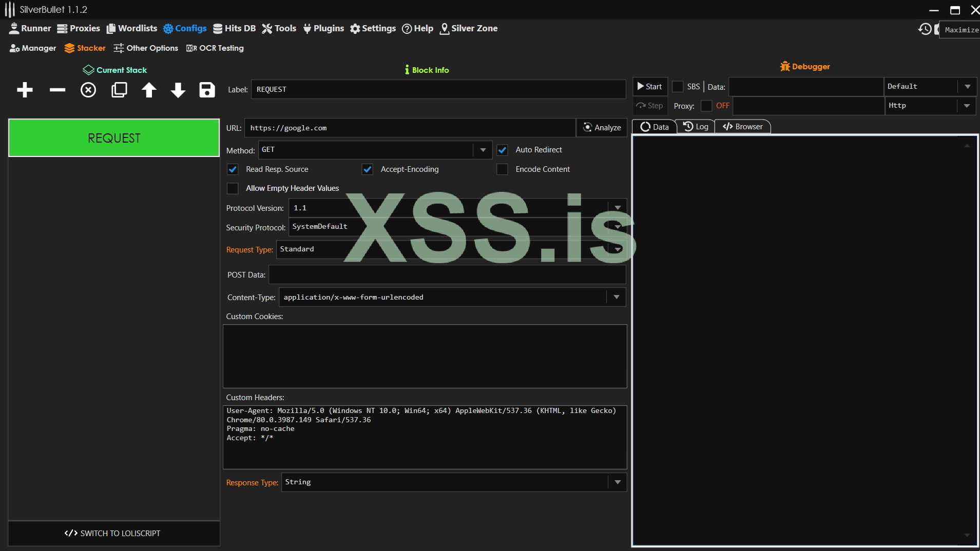The width and height of the screenshot is (980, 551).
Task: Move the block down with the down arrow
Action: coord(178,90)
